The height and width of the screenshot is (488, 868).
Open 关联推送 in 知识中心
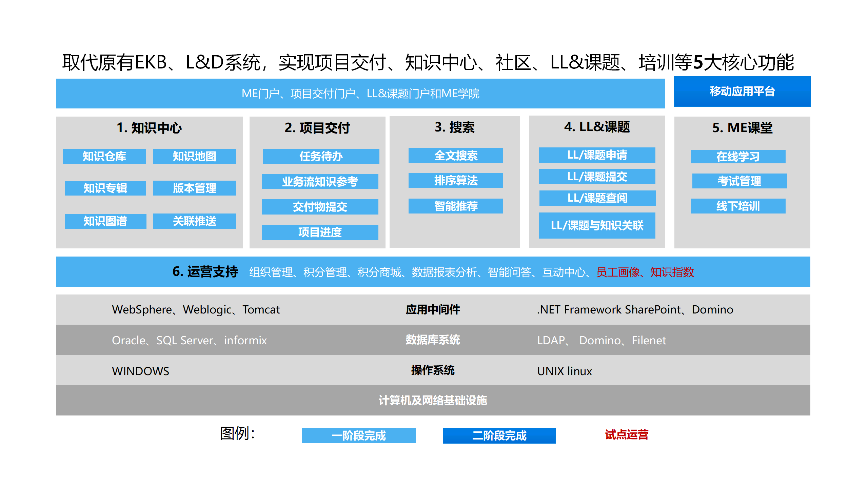point(195,221)
